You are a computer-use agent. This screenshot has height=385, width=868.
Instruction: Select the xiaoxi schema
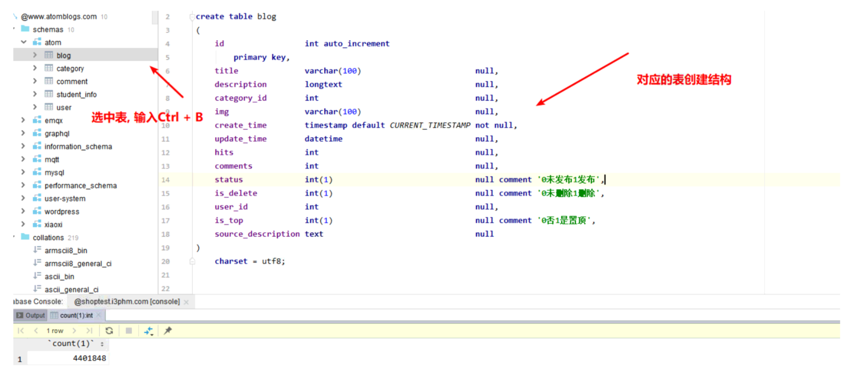[x=53, y=224]
